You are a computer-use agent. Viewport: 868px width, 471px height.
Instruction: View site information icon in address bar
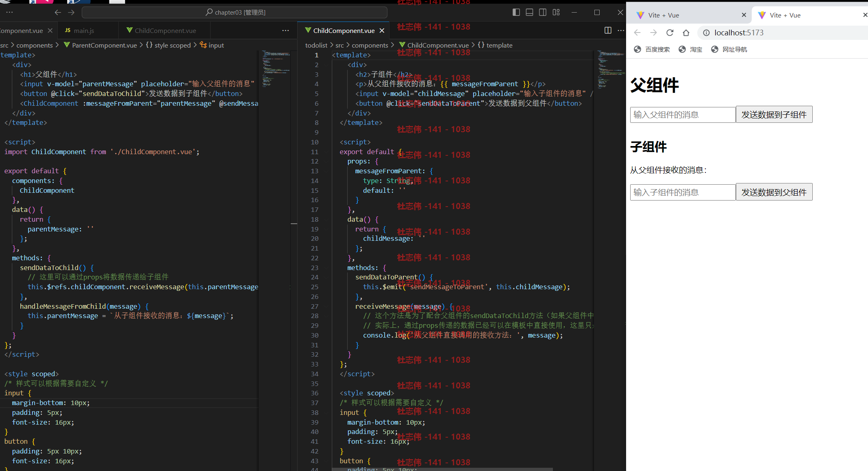[x=707, y=33]
